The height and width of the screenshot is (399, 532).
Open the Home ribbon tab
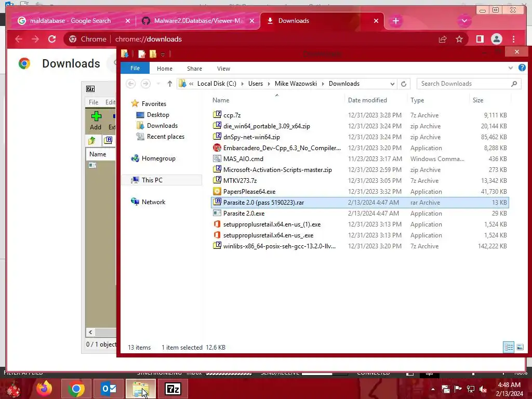[x=165, y=69]
